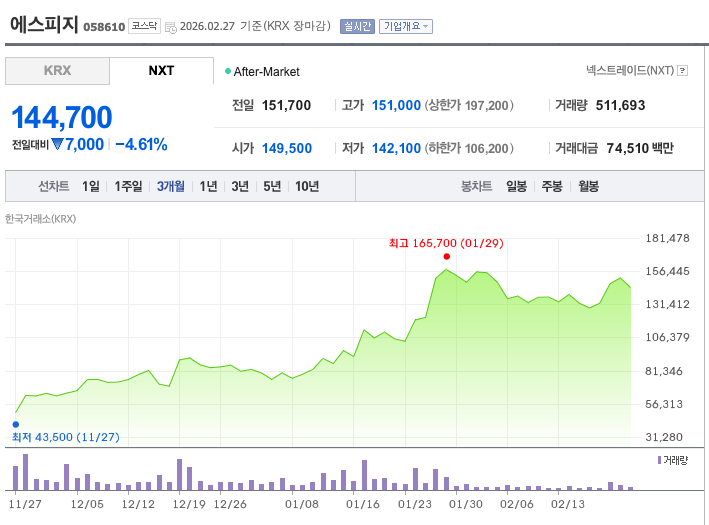This screenshot has height=525, width=709.
Task: Click the 106,379 price axis label
Action: click(667, 337)
